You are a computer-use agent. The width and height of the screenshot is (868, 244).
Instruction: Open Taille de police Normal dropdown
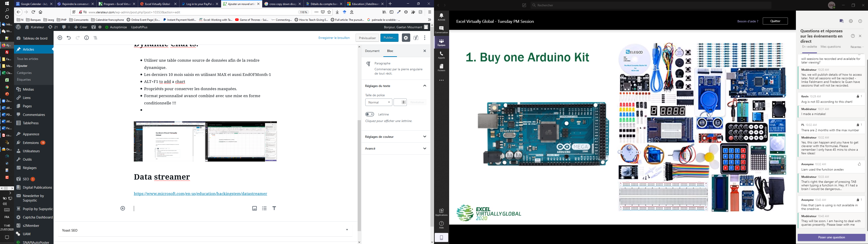click(x=378, y=102)
